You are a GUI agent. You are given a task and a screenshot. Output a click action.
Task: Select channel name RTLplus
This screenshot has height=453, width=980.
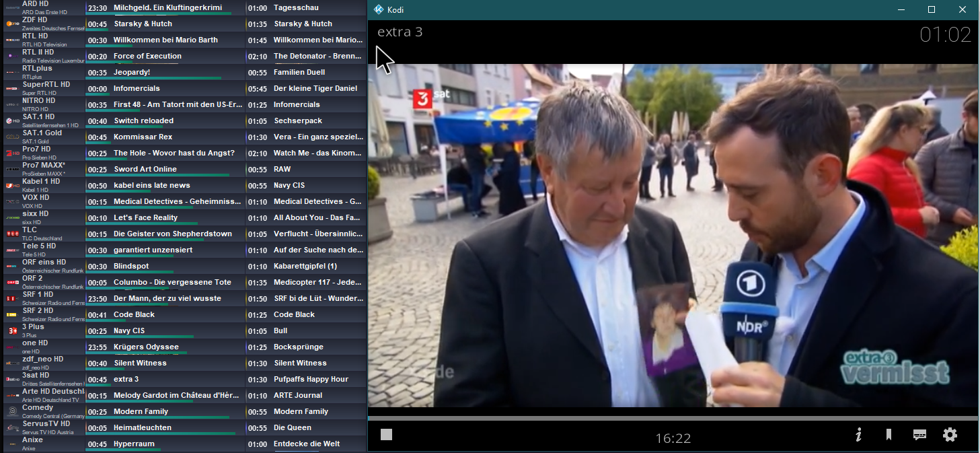coord(36,69)
